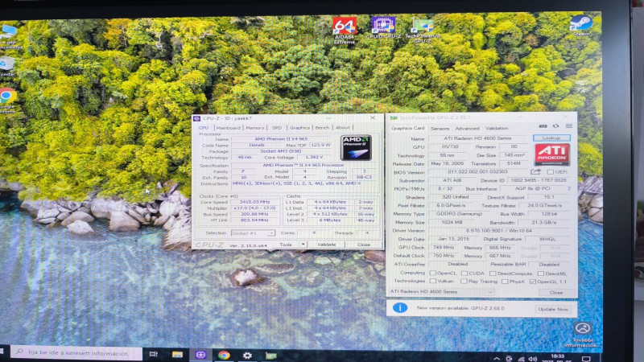Open the Socket #1 selection dropdown

(x=253, y=233)
